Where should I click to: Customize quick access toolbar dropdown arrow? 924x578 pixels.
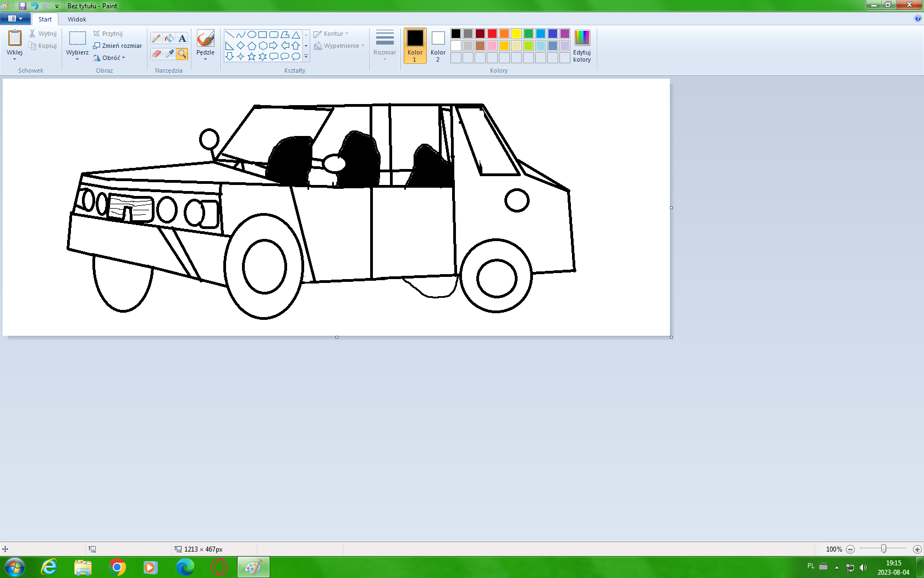point(57,6)
